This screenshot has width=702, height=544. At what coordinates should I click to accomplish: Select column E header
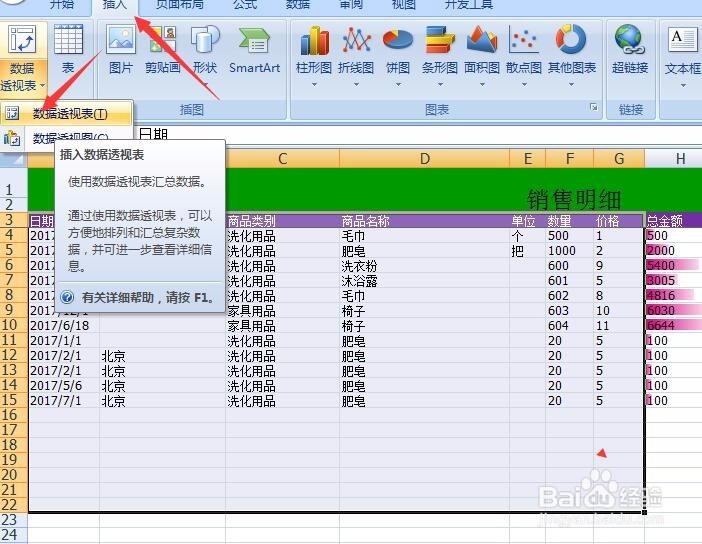[528, 158]
